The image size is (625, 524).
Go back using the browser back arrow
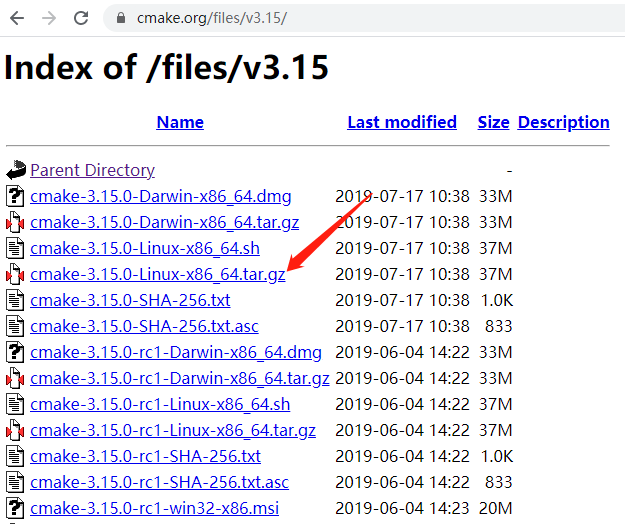pyautogui.click(x=17, y=18)
